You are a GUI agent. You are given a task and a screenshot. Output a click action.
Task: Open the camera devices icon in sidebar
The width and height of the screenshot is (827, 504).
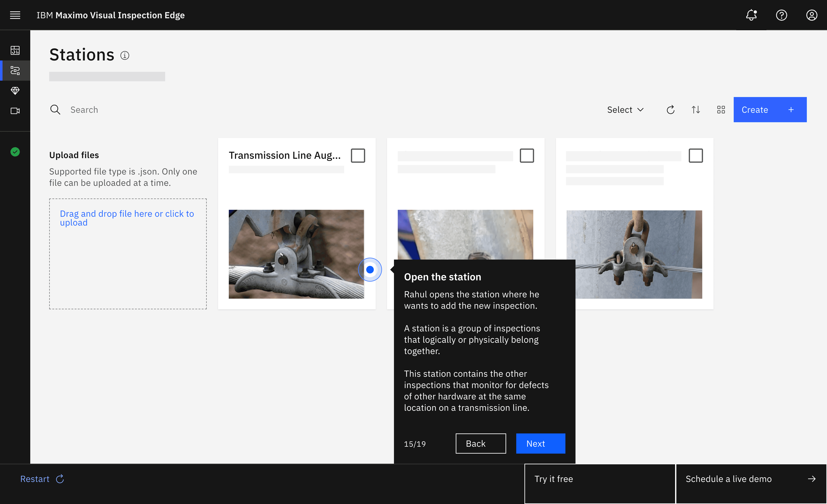[15, 111]
